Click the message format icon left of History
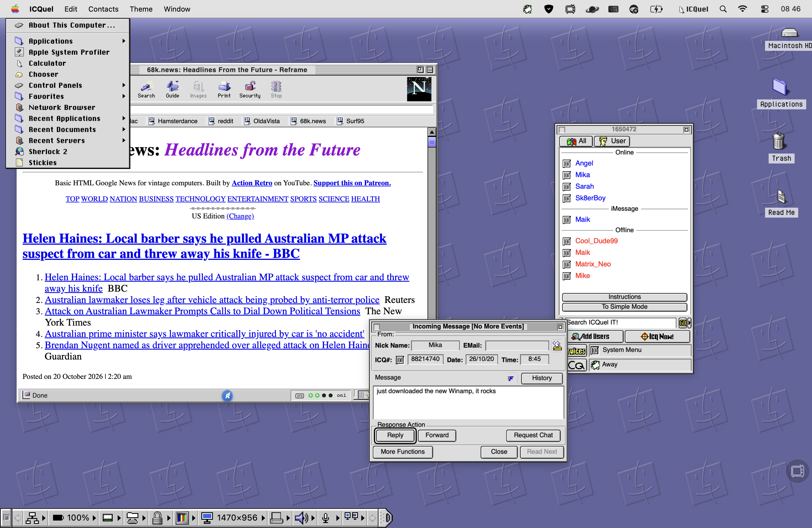Screen dimensions: 812x528 (510, 378)
